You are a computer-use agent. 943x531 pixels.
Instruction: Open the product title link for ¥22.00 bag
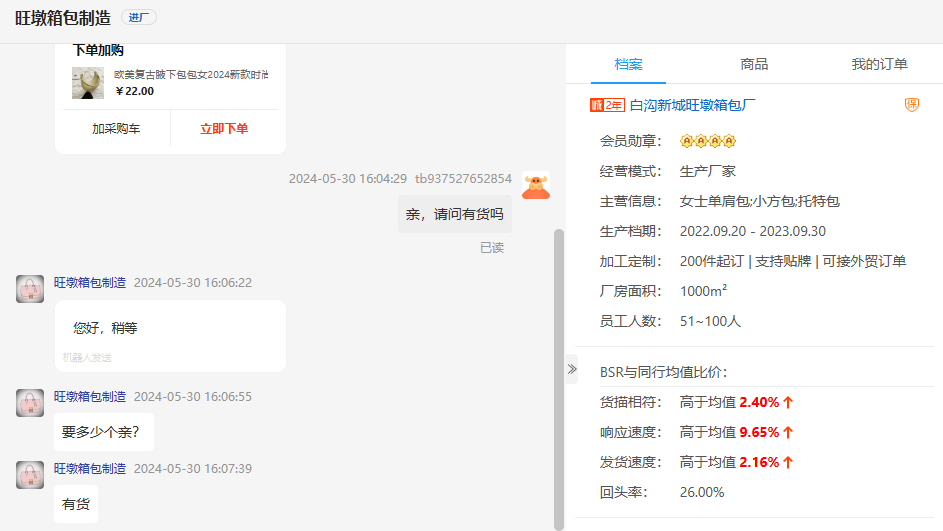tap(191, 75)
